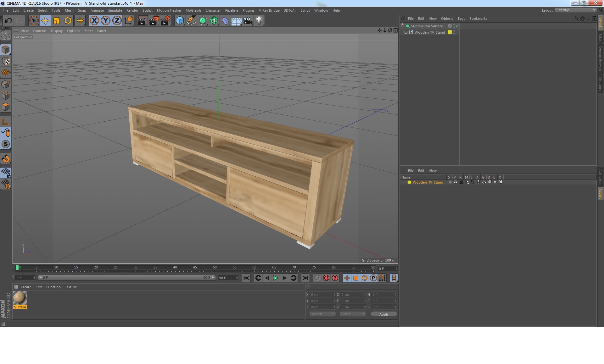604x364 pixels.
Task: Activate the Rotate tool
Action: [x=68, y=21]
